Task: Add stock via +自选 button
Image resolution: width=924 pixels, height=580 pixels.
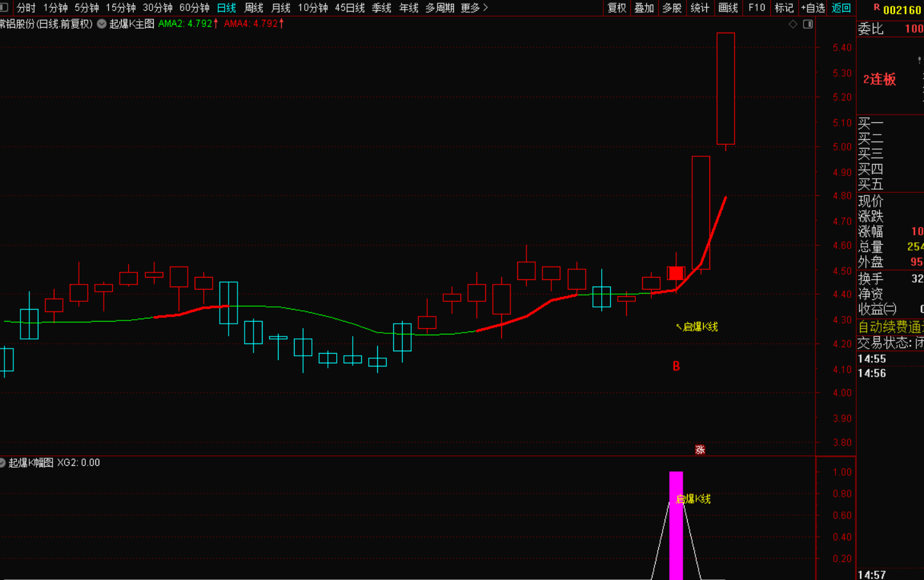Action: tap(813, 8)
